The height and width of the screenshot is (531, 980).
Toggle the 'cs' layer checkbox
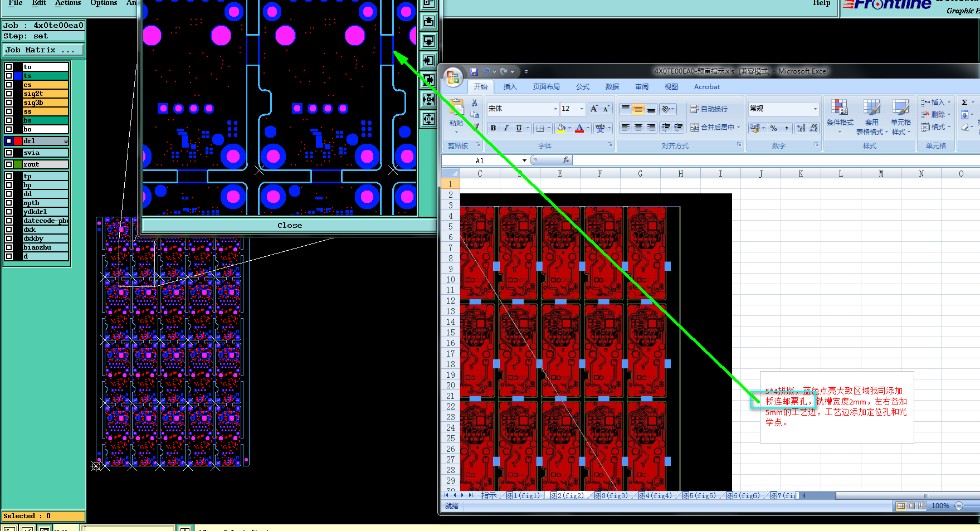click(9, 85)
